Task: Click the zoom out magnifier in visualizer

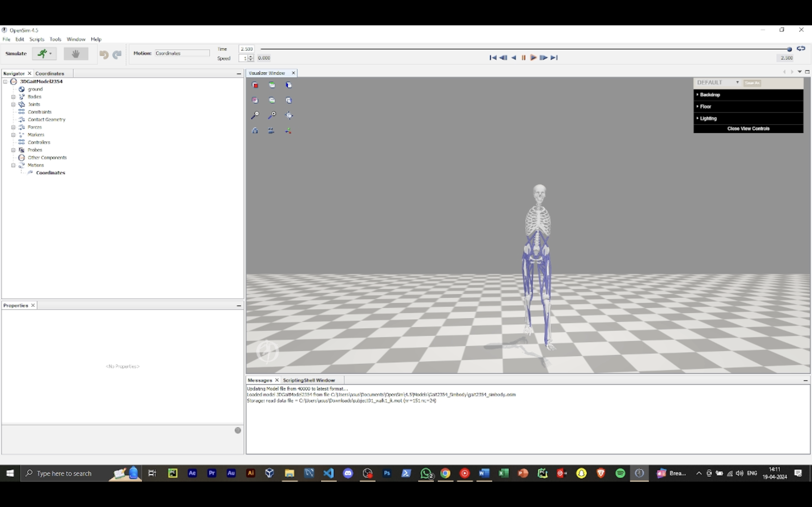Action: pos(255,115)
